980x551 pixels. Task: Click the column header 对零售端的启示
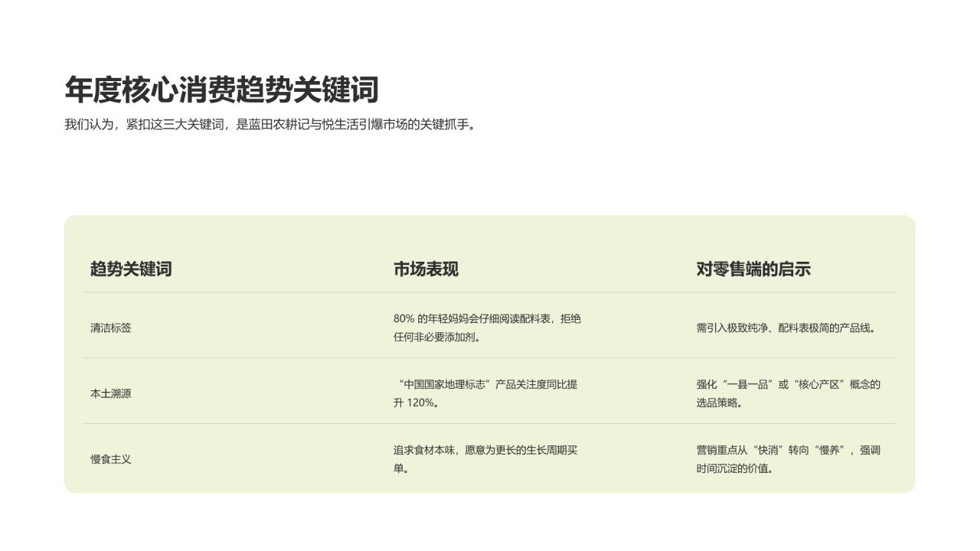tap(753, 269)
